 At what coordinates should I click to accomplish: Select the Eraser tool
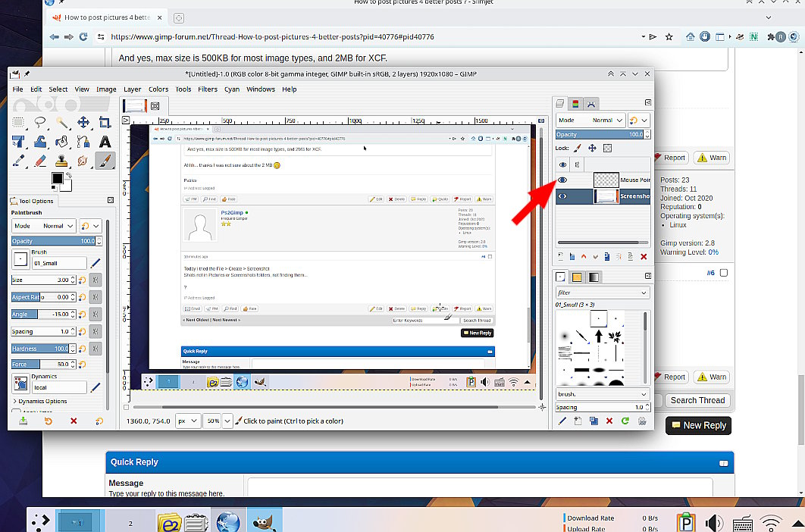click(x=40, y=161)
